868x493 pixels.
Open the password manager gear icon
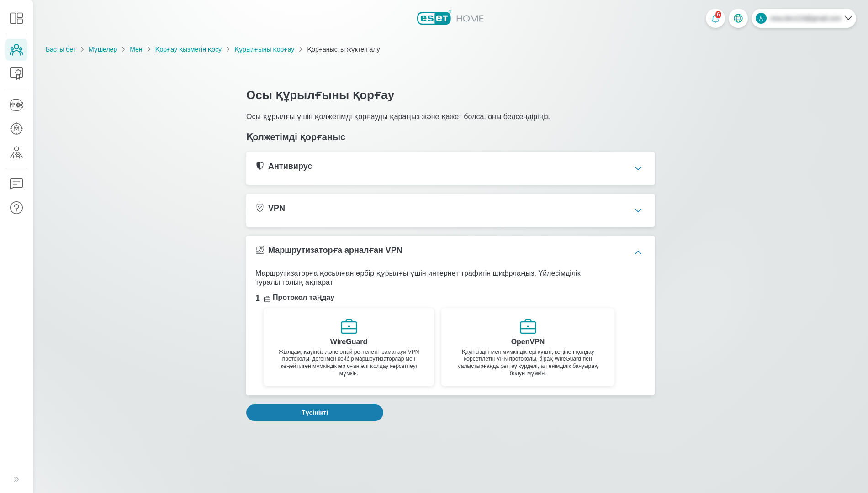coord(16,105)
